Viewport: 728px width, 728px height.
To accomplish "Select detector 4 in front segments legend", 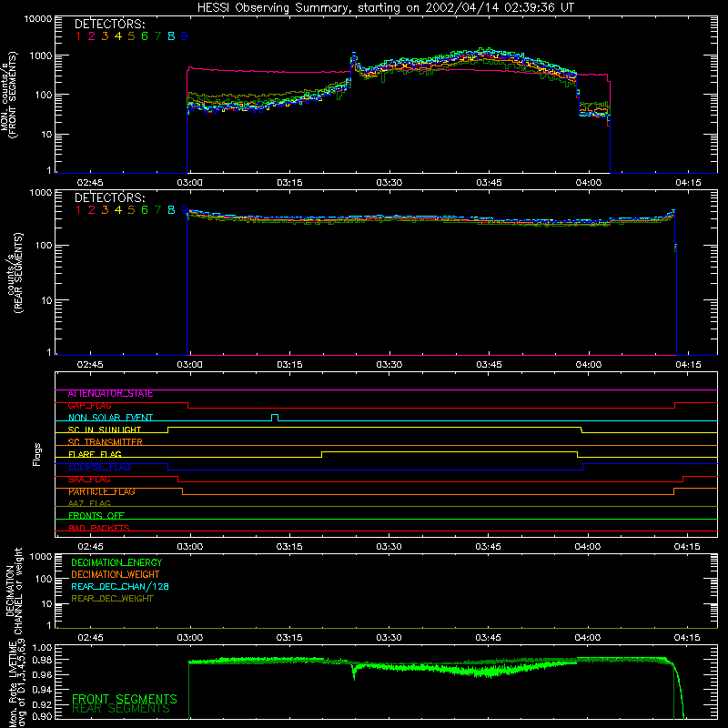I will coord(118,36).
